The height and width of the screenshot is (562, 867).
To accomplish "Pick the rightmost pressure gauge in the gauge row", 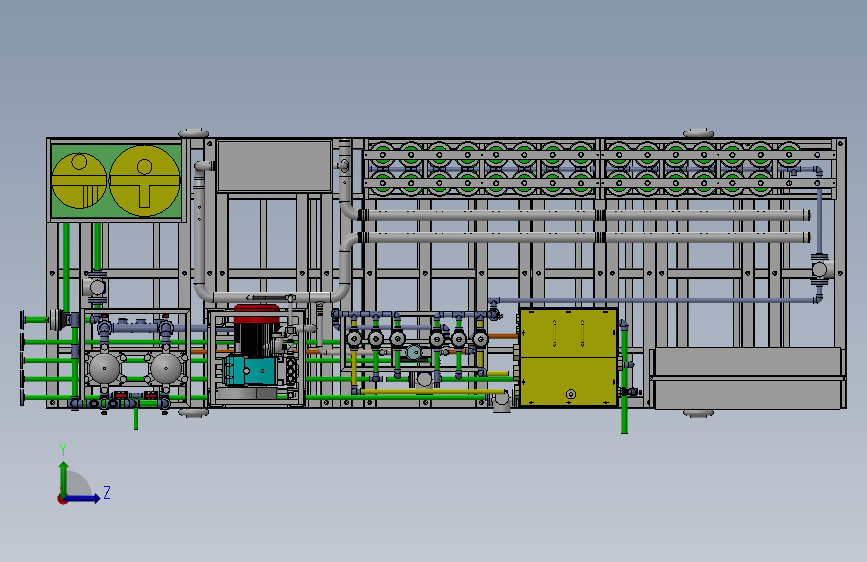I will [480, 338].
